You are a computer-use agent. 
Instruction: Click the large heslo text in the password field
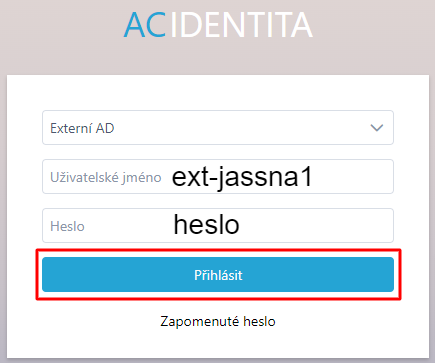pyautogui.click(x=206, y=224)
